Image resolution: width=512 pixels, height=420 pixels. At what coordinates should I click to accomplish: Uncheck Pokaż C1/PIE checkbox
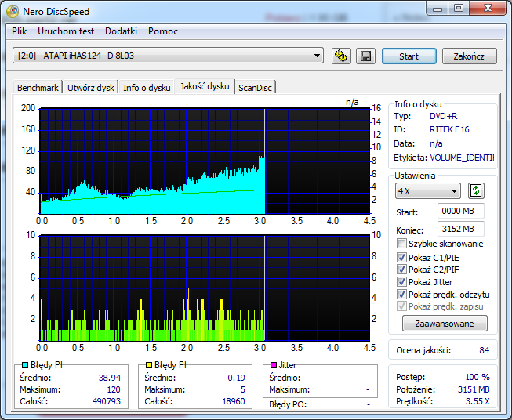401,258
